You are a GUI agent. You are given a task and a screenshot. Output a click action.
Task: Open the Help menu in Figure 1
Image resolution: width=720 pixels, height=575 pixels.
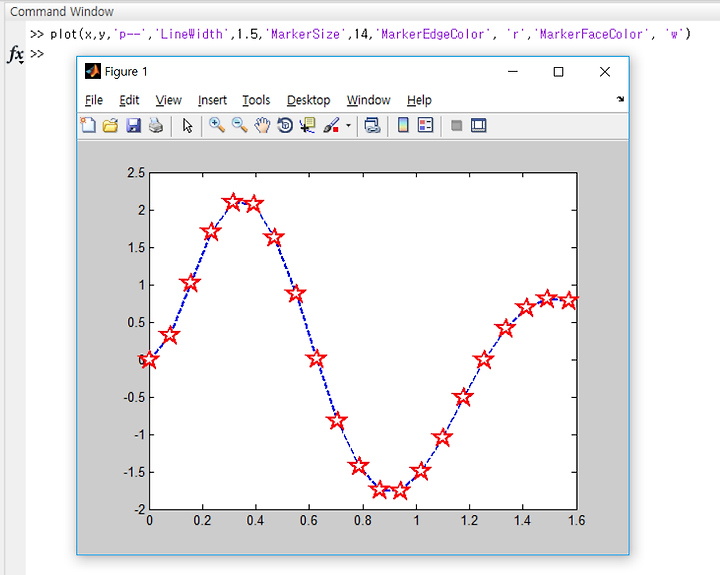click(419, 100)
